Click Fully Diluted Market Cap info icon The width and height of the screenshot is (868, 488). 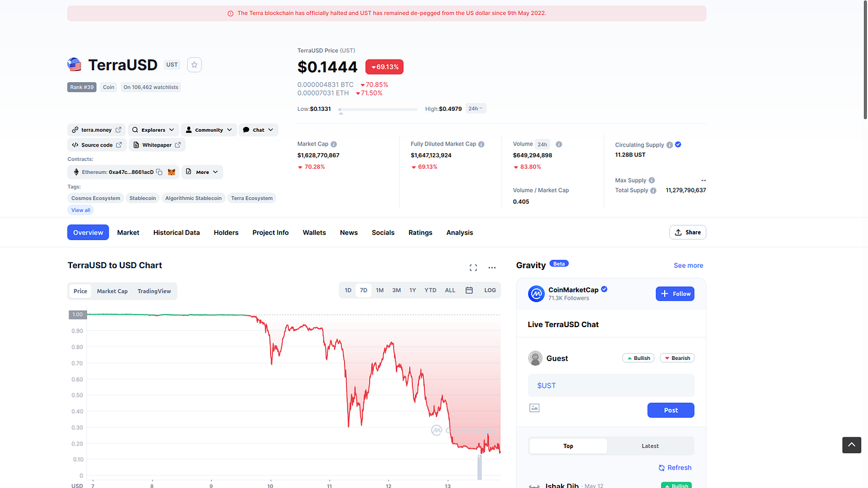click(481, 144)
